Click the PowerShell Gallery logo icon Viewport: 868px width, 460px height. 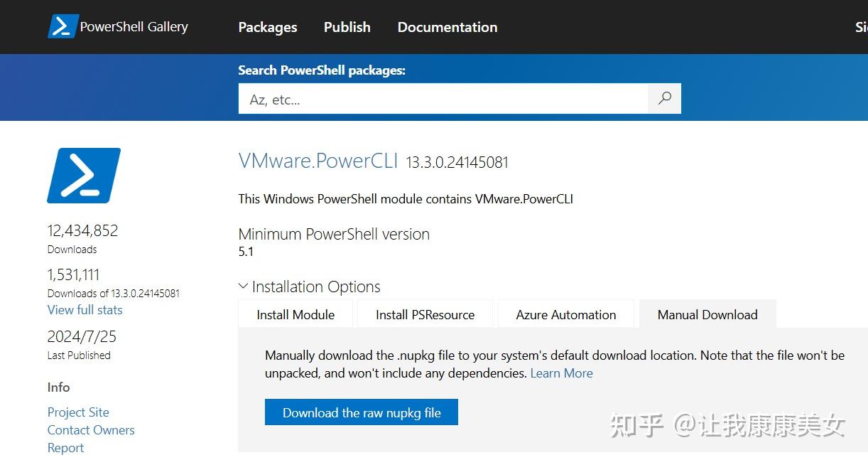pyautogui.click(x=63, y=26)
